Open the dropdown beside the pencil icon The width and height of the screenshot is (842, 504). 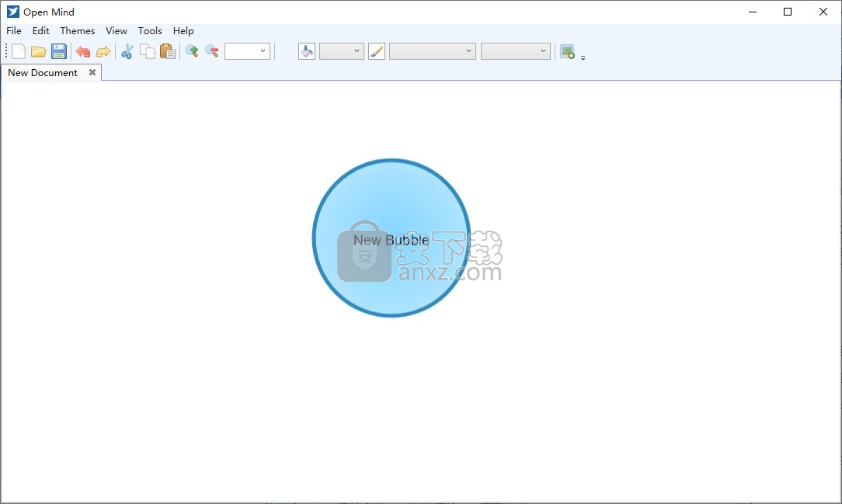coord(433,51)
